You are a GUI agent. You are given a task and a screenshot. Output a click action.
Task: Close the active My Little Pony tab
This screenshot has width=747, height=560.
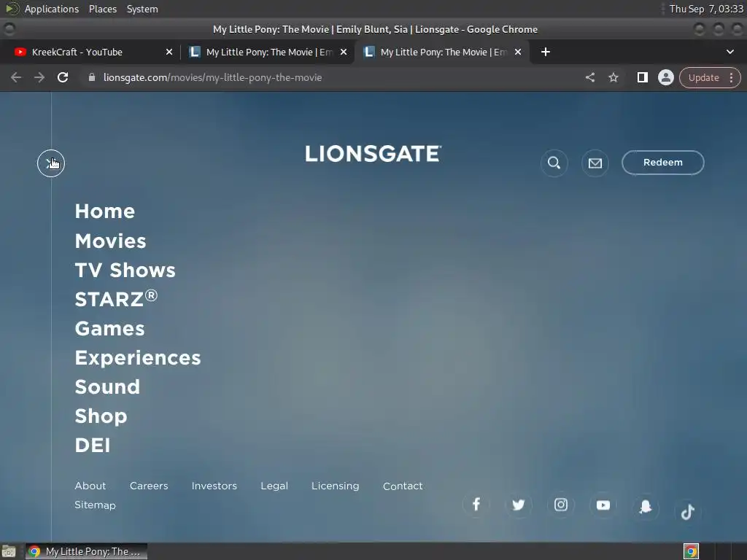point(518,52)
